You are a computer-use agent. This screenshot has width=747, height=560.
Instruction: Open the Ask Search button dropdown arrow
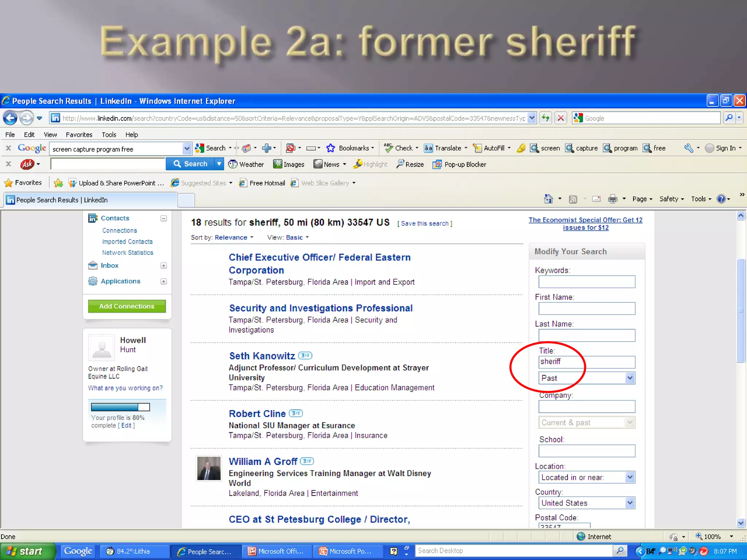point(219,164)
